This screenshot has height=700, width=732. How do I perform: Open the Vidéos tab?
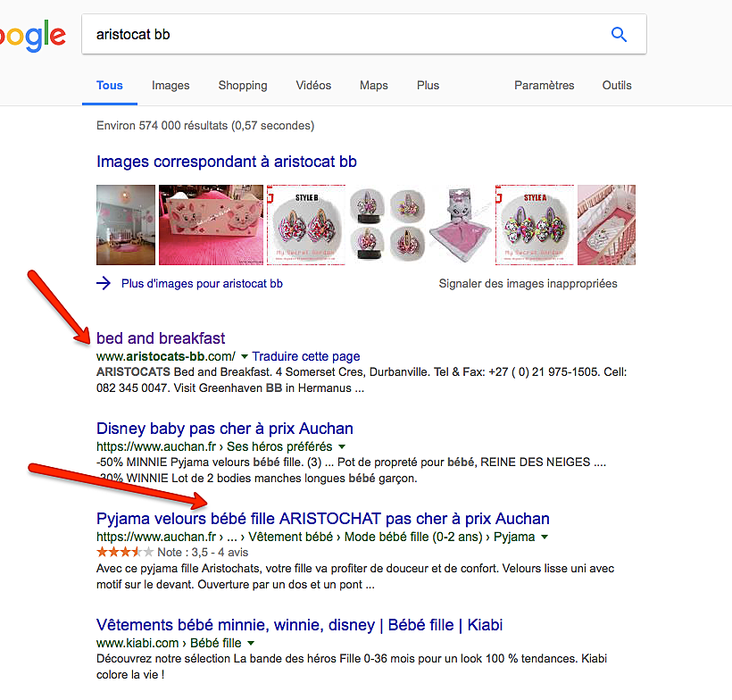coord(313,86)
